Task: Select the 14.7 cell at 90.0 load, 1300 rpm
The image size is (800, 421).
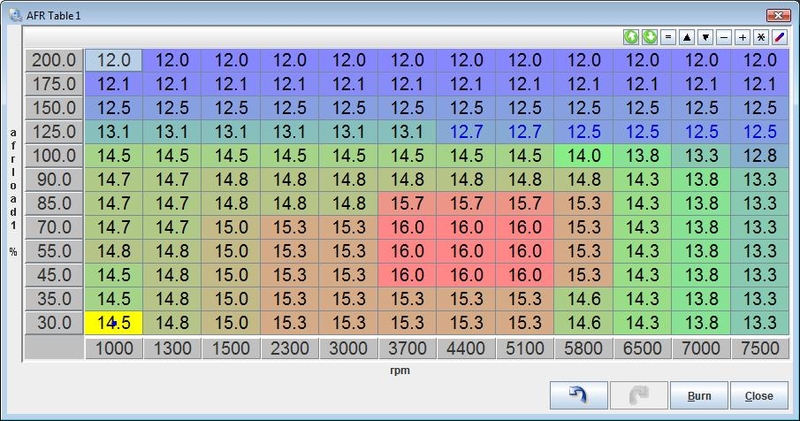Action: point(172,180)
